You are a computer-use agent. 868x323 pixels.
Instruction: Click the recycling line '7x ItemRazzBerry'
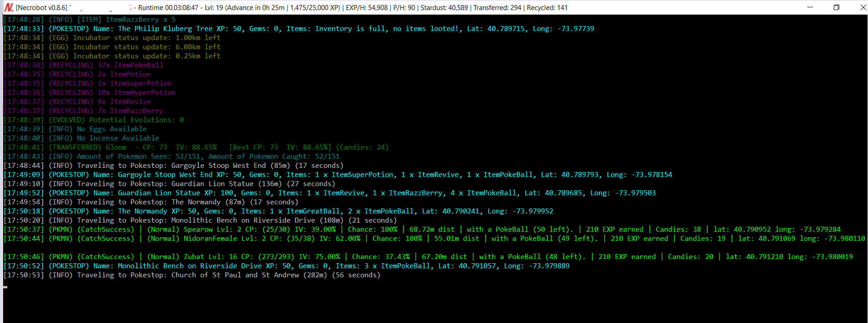(x=83, y=111)
